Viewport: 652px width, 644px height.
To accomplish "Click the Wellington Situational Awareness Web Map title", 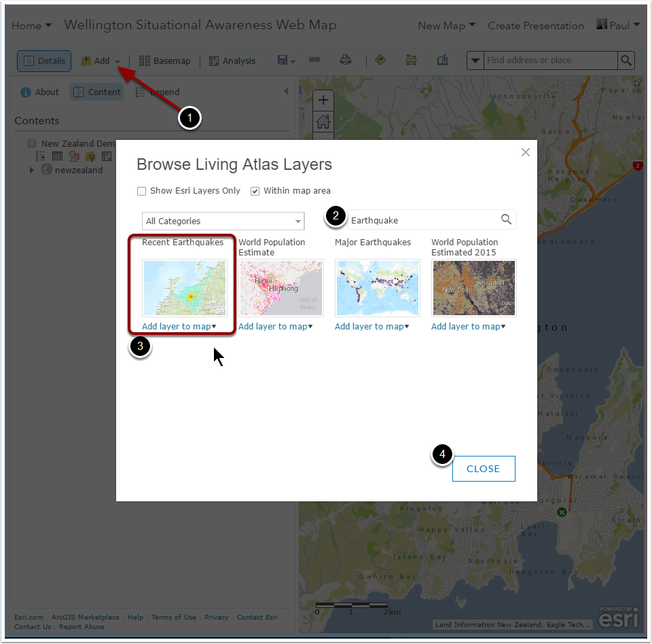I will (200, 25).
